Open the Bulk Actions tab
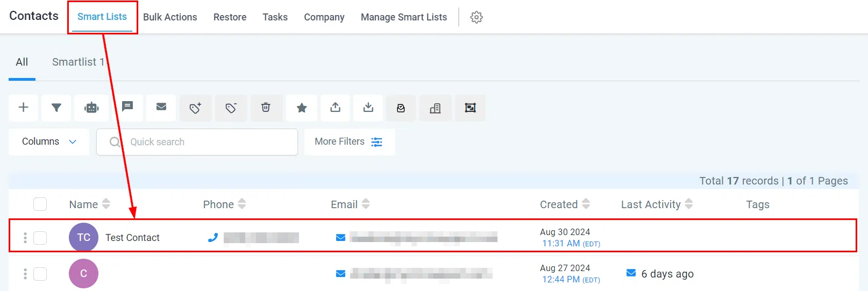This screenshot has width=868, height=291. coord(170,17)
